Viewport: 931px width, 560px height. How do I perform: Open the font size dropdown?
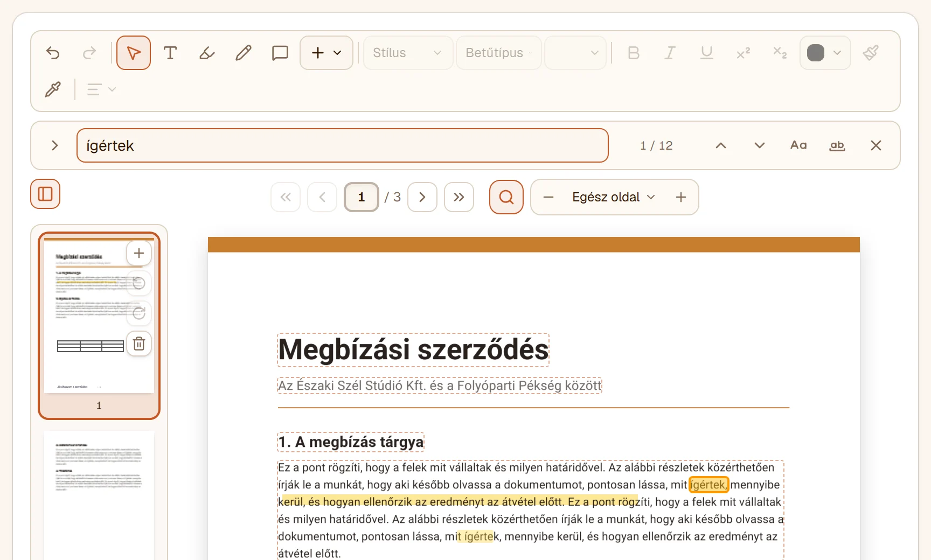pyautogui.click(x=575, y=53)
